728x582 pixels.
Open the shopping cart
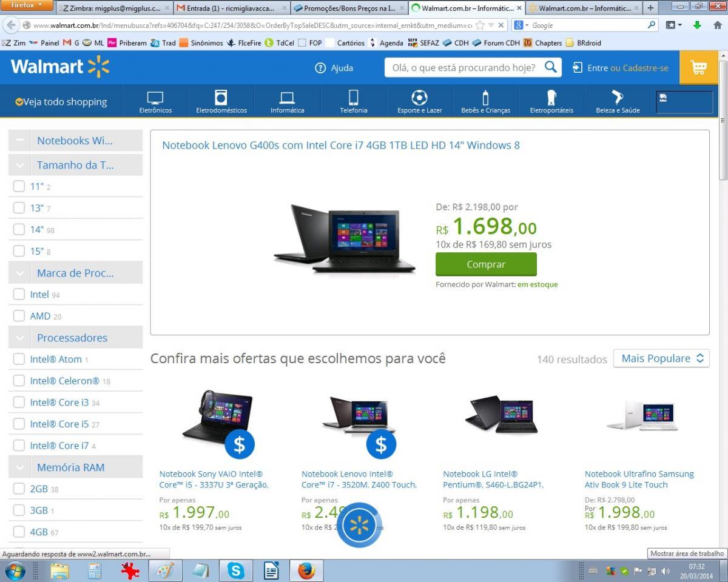point(699,67)
